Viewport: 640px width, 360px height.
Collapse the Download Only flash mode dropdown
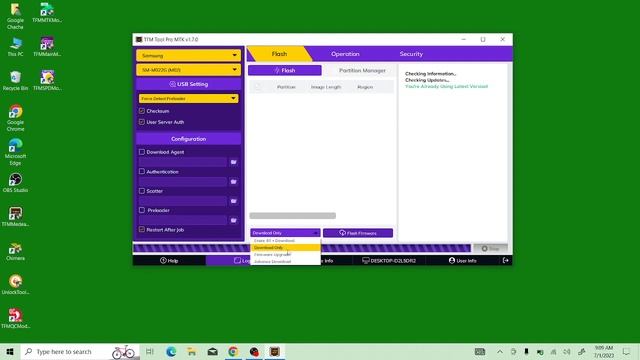(x=285, y=233)
